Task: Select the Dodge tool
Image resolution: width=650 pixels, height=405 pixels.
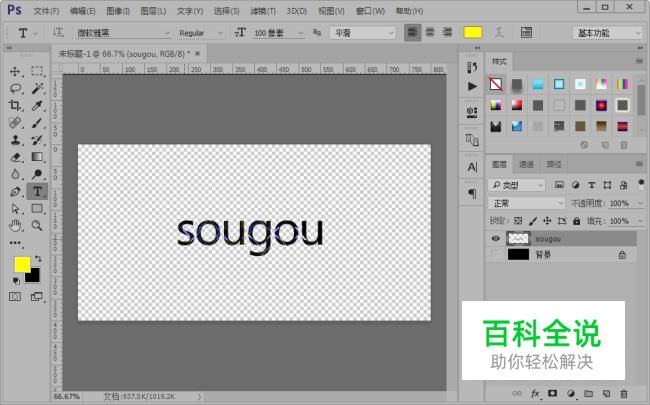Action: 37,174
